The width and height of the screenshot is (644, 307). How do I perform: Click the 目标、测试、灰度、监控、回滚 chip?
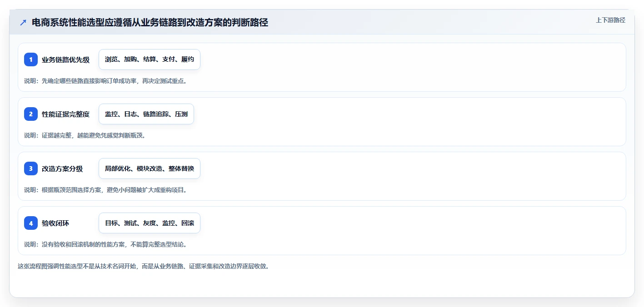(150, 223)
